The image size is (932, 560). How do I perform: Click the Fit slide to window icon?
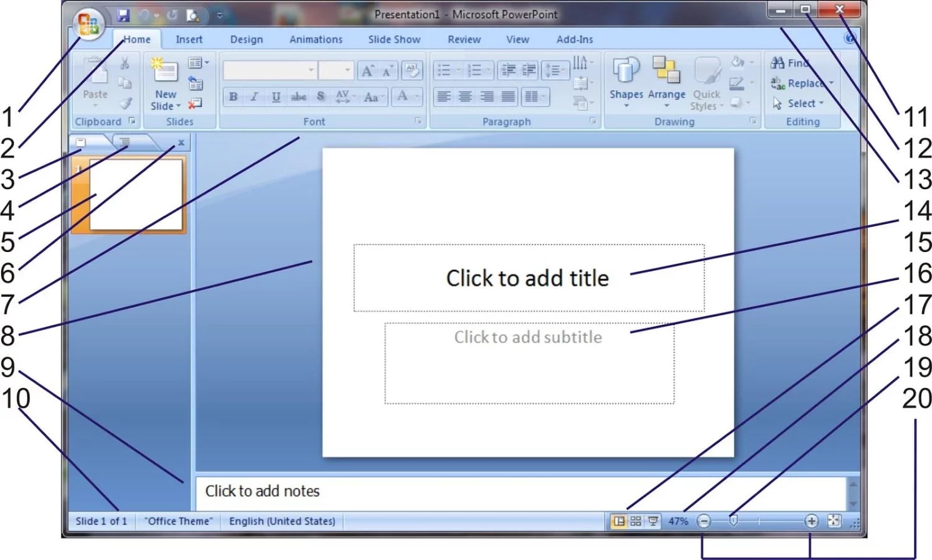[834, 521]
